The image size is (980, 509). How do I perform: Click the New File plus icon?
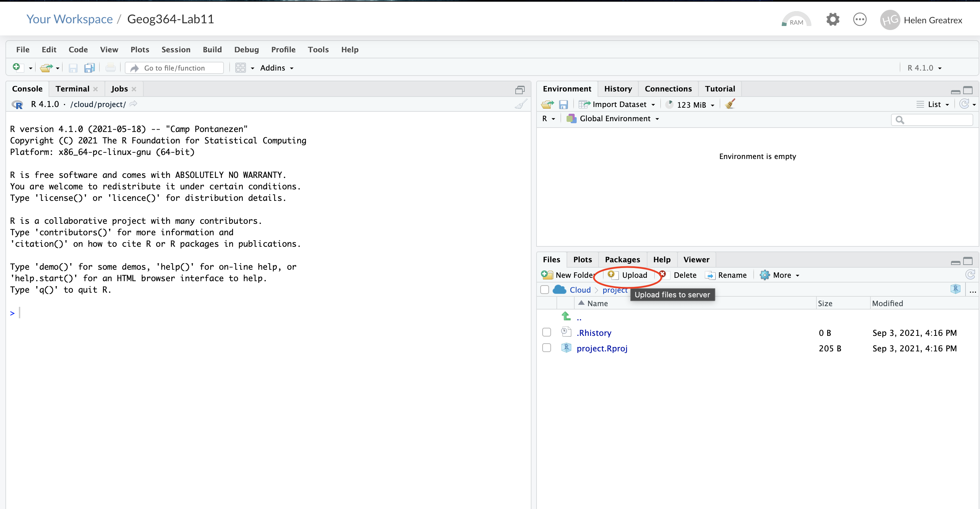17,68
